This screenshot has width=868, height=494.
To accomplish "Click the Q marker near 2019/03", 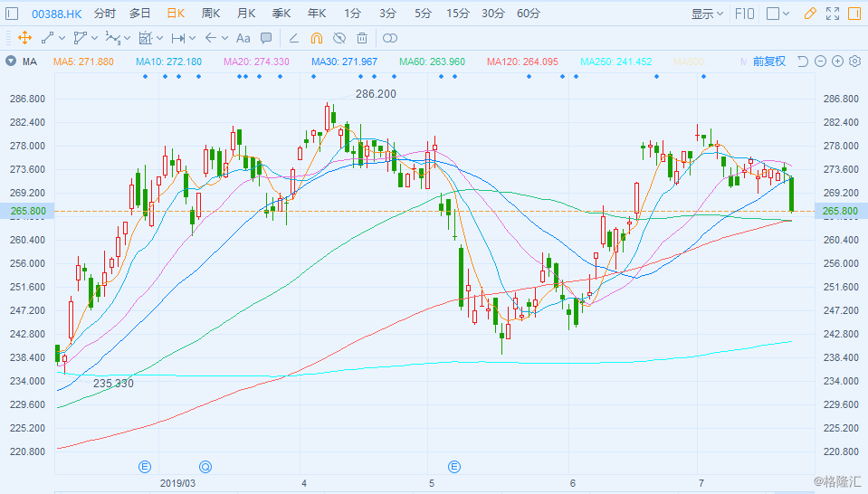I will pyautogui.click(x=205, y=467).
